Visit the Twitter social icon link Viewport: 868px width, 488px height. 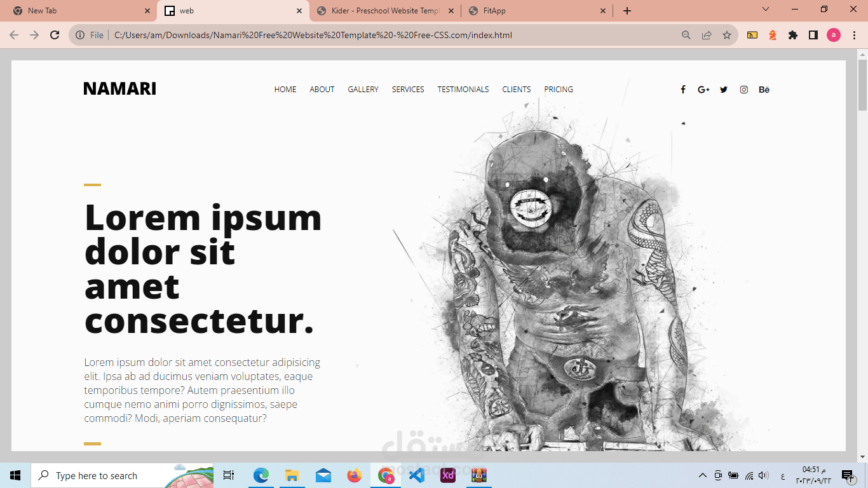[x=724, y=90]
